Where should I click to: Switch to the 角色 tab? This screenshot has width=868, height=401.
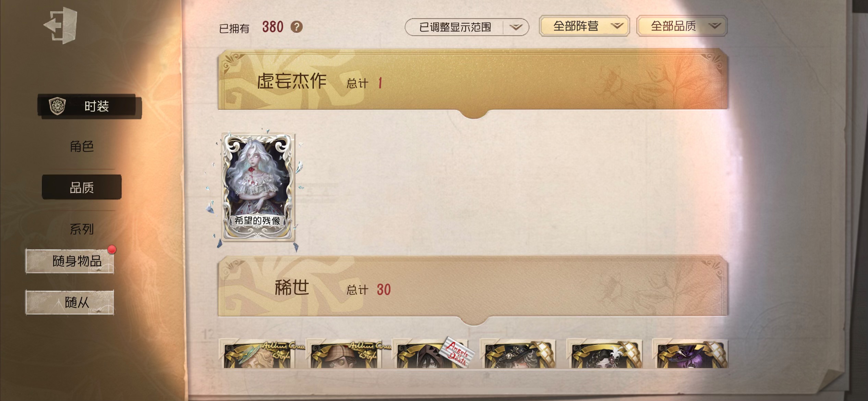82,146
